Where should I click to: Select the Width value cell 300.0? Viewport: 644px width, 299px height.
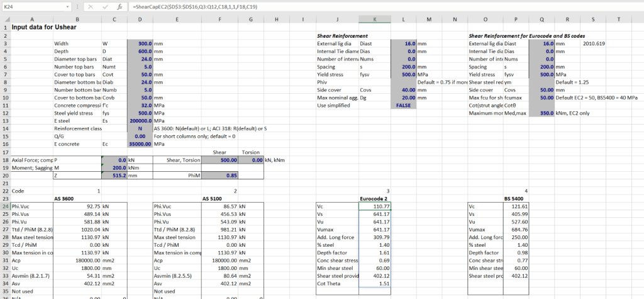click(x=139, y=43)
